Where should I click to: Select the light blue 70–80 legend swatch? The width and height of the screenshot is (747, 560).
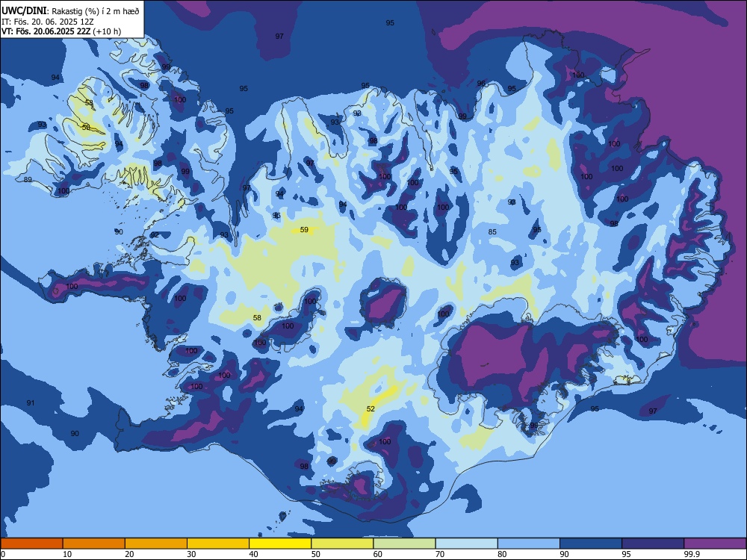[x=466, y=544]
